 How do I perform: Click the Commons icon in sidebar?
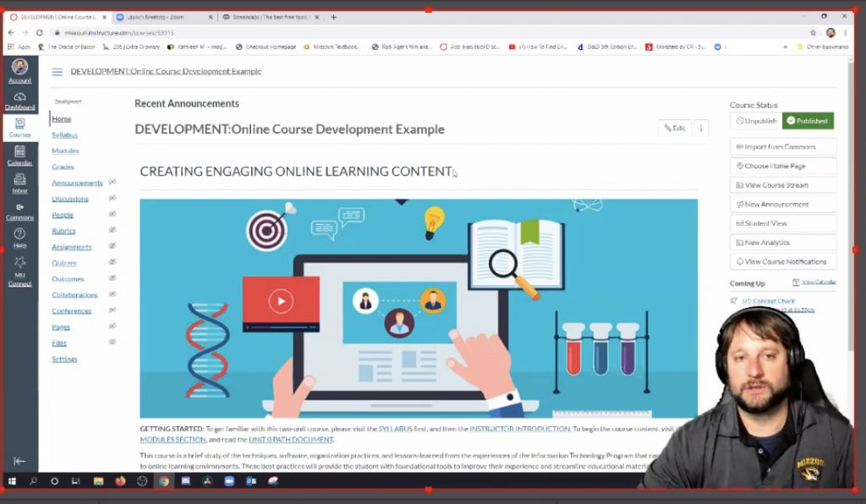(19, 210)
